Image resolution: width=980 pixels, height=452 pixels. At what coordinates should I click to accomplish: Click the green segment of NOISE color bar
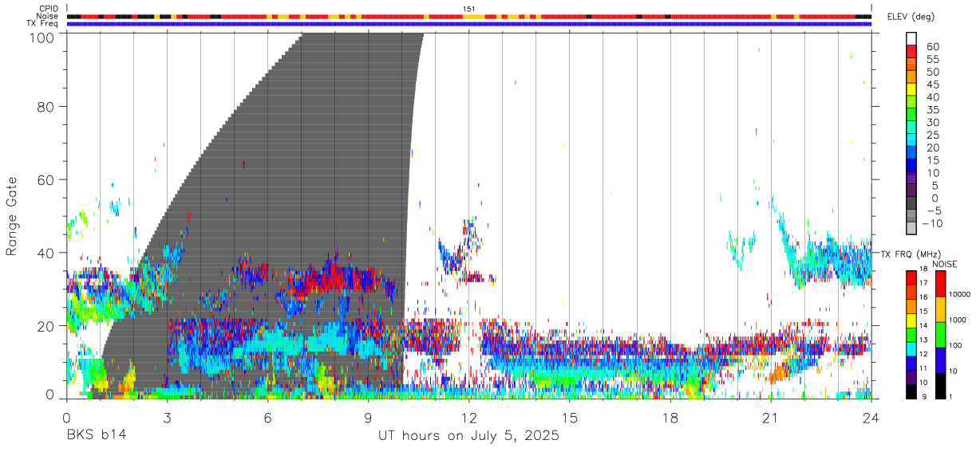pyautogui.click(x=940, y=335)
